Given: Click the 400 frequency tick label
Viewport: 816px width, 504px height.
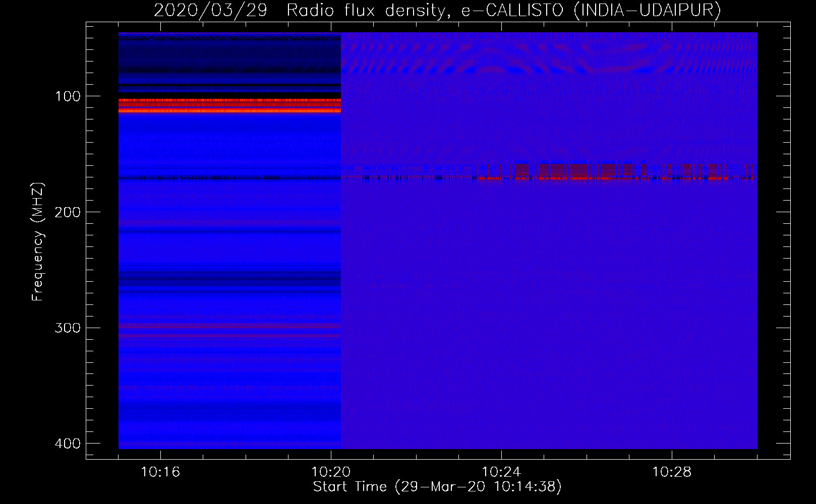Looking at the screenshot, I should [67, 444].
